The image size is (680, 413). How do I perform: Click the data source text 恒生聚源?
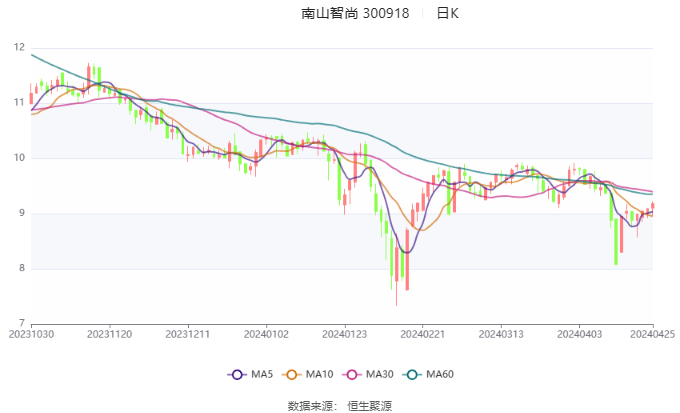(369, 406)
